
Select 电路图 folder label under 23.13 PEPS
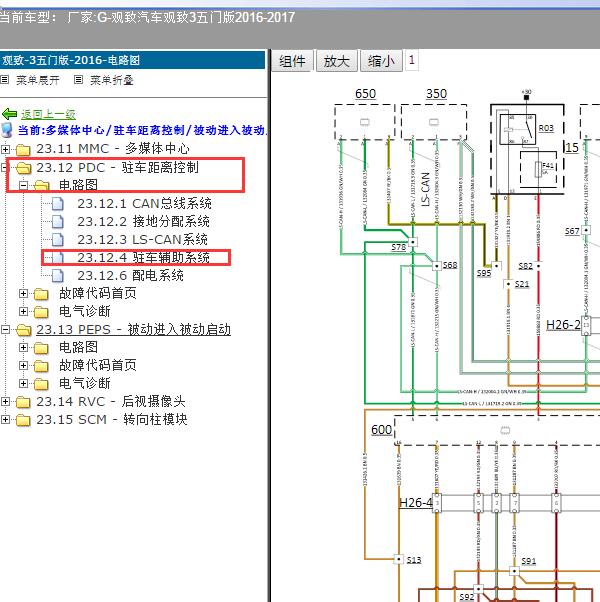(78, 347)
